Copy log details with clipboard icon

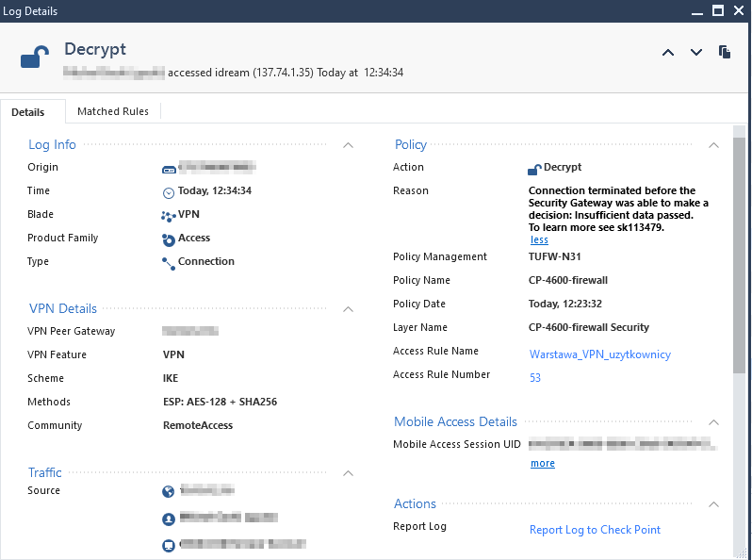click(x=725, y=53)
